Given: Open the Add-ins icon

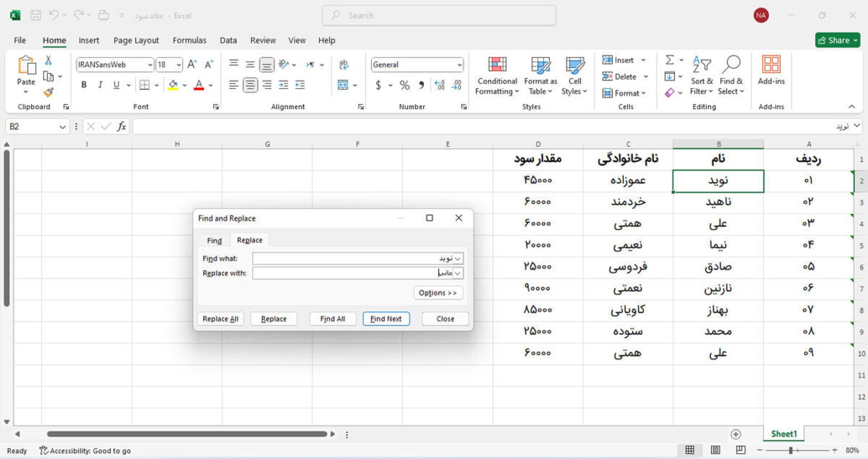Looking at the screenshot, I should 771,64.
